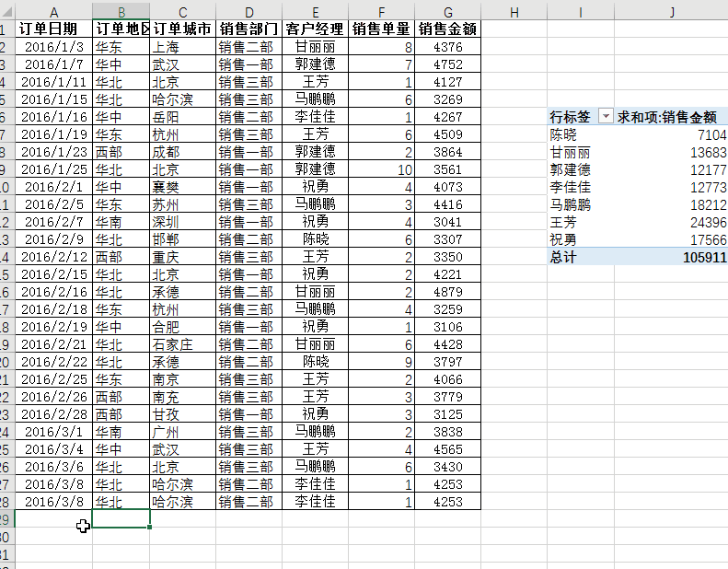
Task: Select column I header
Action: click(x=581, y=12)
